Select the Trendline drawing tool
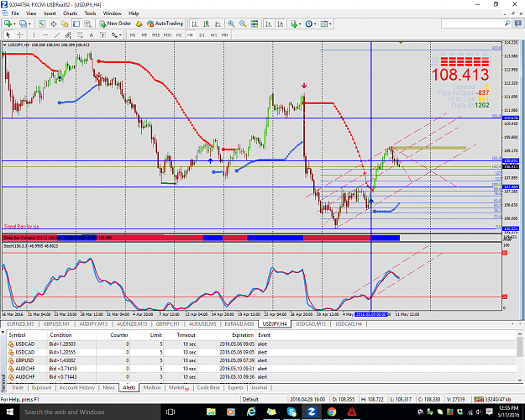The width and height of the screenshot is (525, 420). coord(57,34)
